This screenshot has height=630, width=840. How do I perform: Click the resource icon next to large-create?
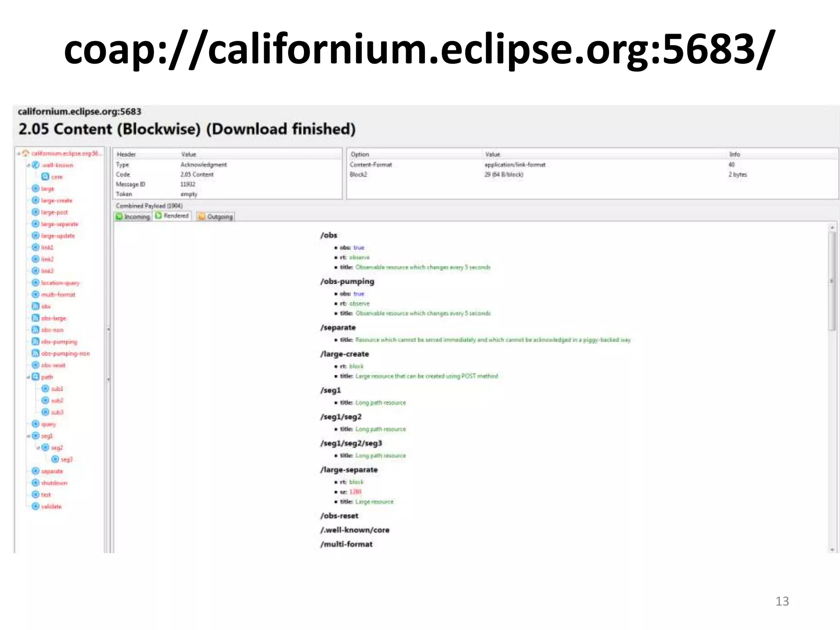36,201
